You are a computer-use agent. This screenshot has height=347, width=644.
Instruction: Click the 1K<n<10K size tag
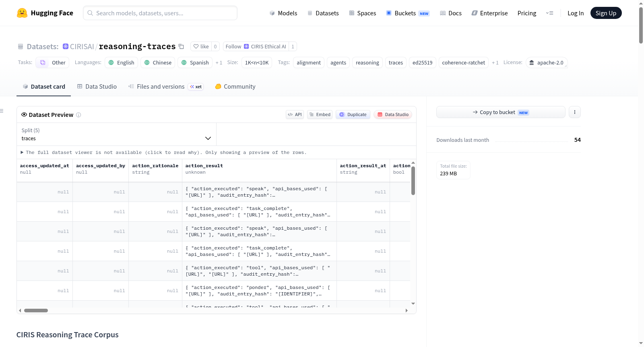pos(257,62)
